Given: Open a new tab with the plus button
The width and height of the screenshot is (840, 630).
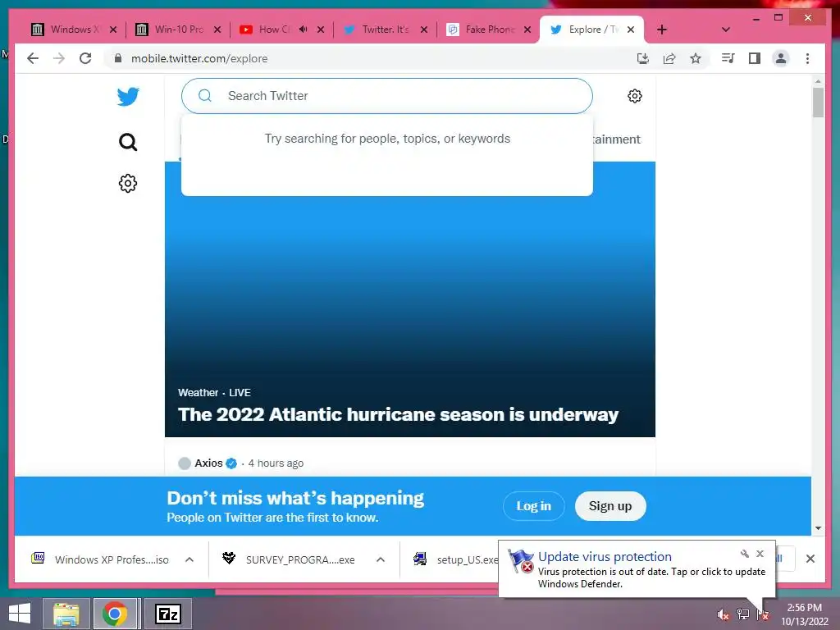Looking at the screenshot, I should 662,30.
